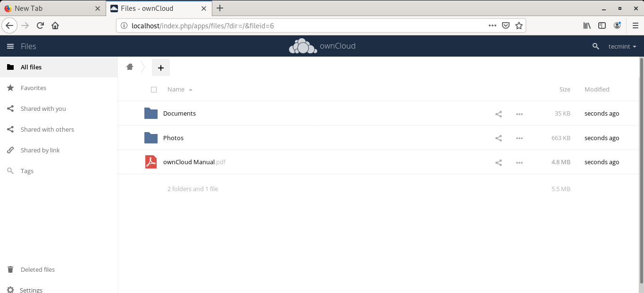
Task: Toggle the Firefox sidebar icon
Action: tap(602, 25)
